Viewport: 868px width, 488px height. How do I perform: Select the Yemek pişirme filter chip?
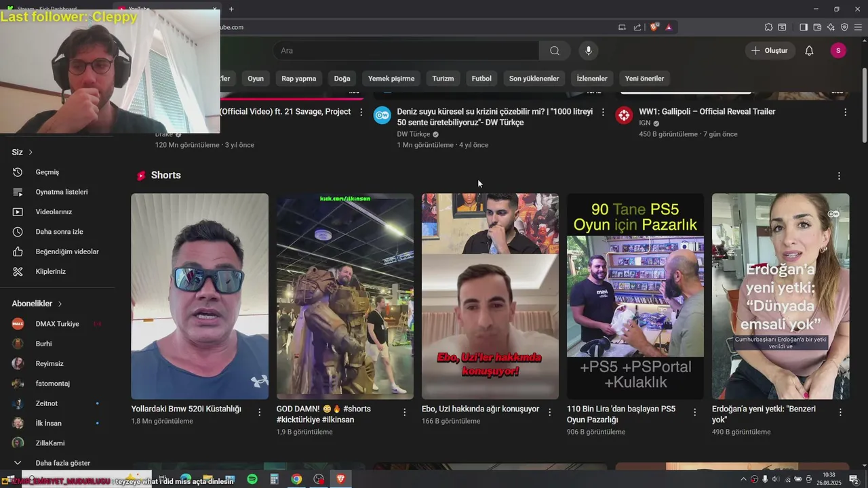click(x=391, y=79)
